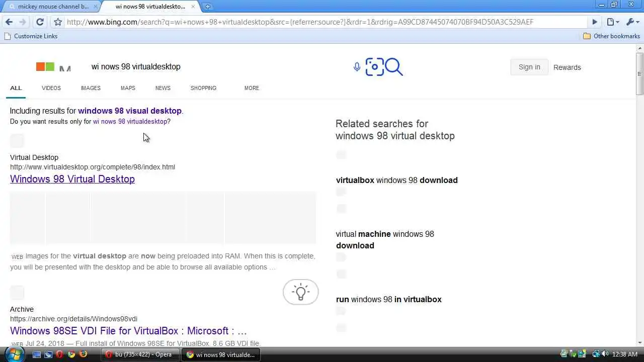The image size is (644, 362).
Task: Search only for wi nows 98 virtualdesktop
Action: click(130, 122)
